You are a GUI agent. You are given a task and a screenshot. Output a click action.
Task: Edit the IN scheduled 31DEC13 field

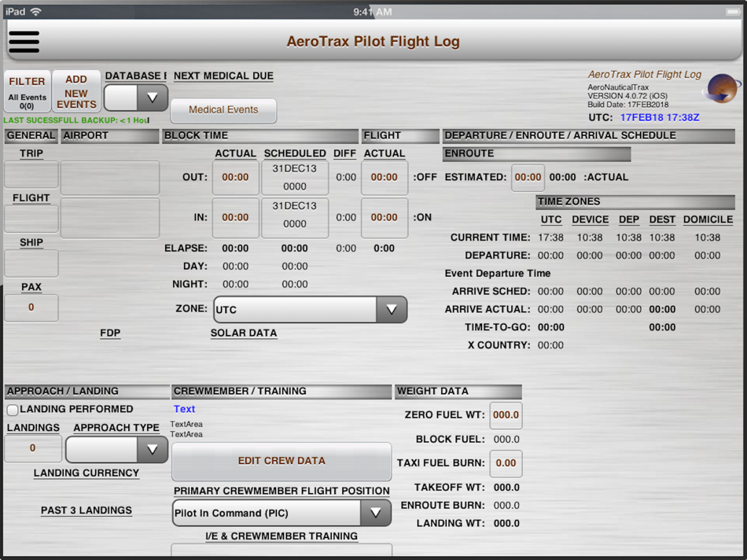[295, 218]
